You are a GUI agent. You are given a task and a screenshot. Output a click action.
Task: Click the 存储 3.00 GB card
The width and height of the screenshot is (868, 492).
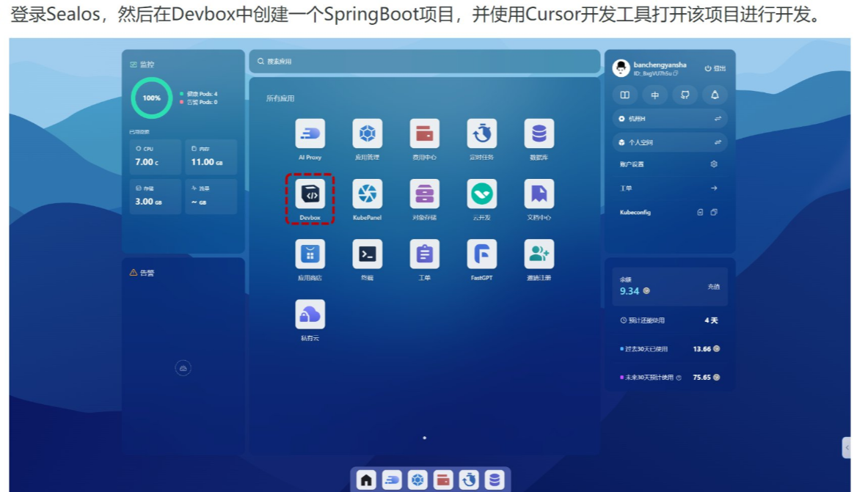[x=156, y=196]
